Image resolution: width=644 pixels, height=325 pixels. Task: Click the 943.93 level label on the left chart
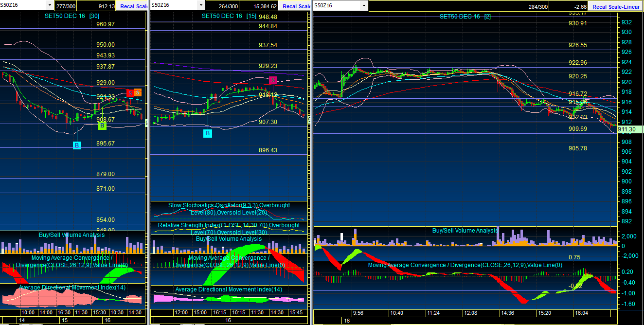click(106, 55)
